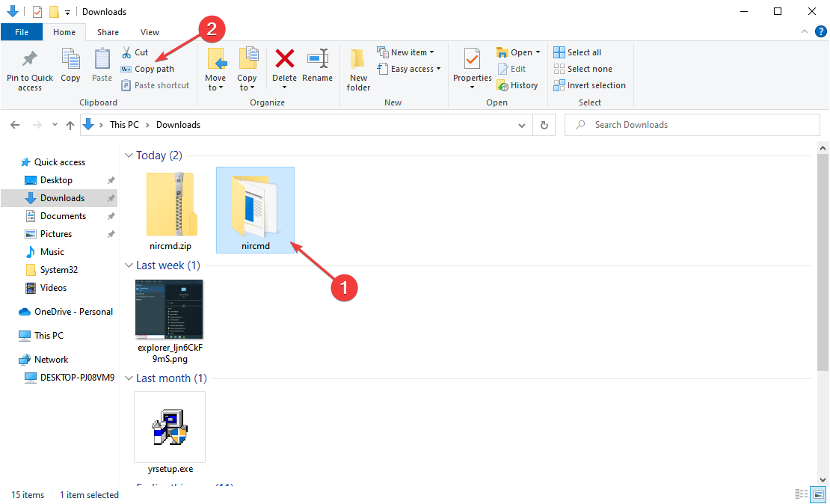Switch to the View ribbon tab
The width and height of the screenshot is (830, 504).
point(150,32)
